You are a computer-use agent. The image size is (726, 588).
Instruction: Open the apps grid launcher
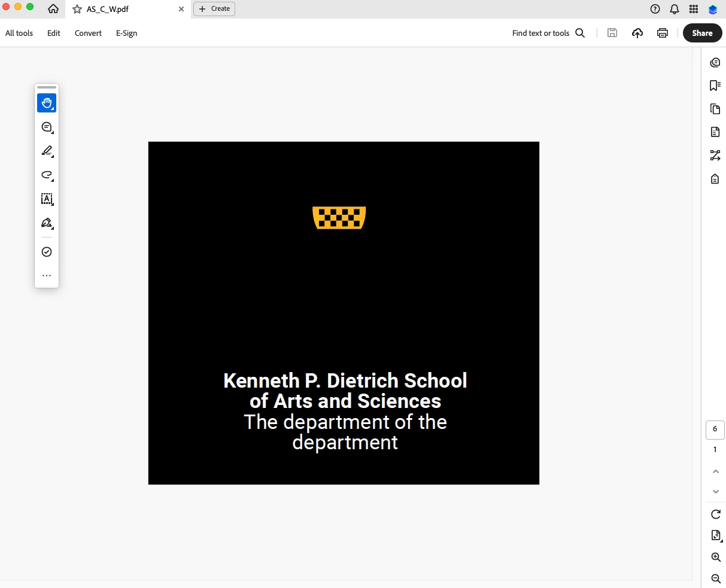(x=694, y=9)
